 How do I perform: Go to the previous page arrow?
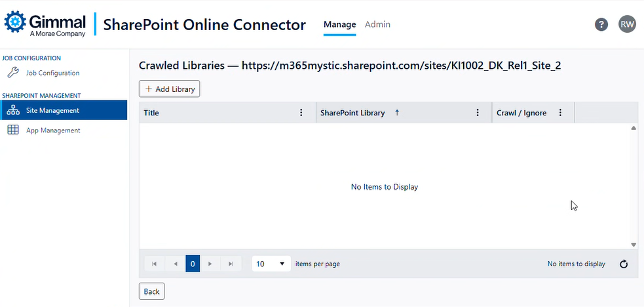[x=175, y=264]
